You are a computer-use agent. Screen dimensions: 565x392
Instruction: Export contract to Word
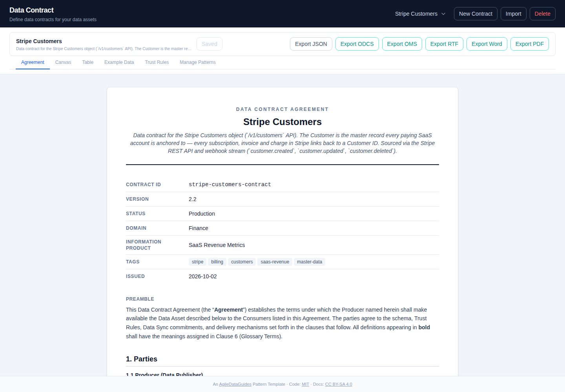(487, 44)
